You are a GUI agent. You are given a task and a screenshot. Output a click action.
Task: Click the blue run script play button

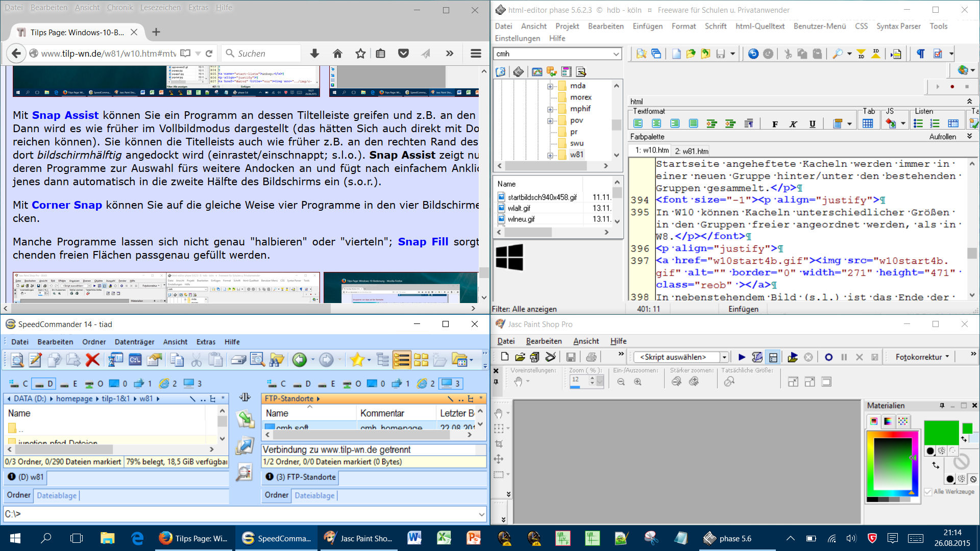point(742,357)
